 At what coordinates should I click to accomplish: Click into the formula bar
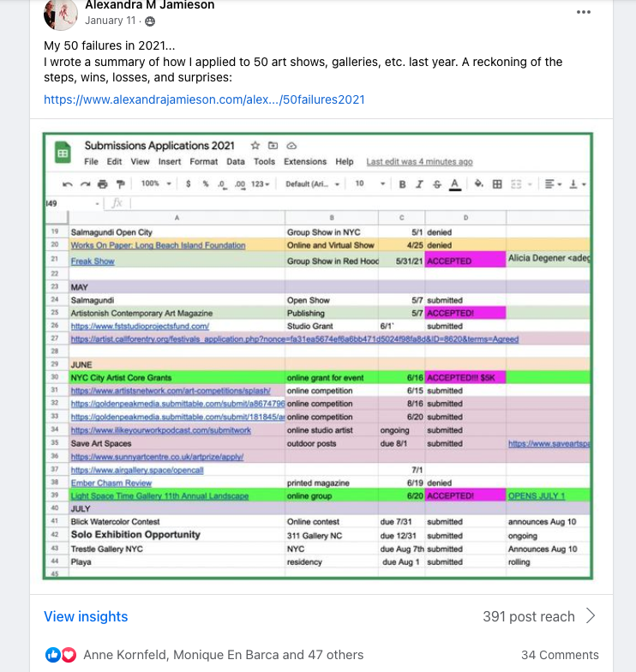point(359,203)
